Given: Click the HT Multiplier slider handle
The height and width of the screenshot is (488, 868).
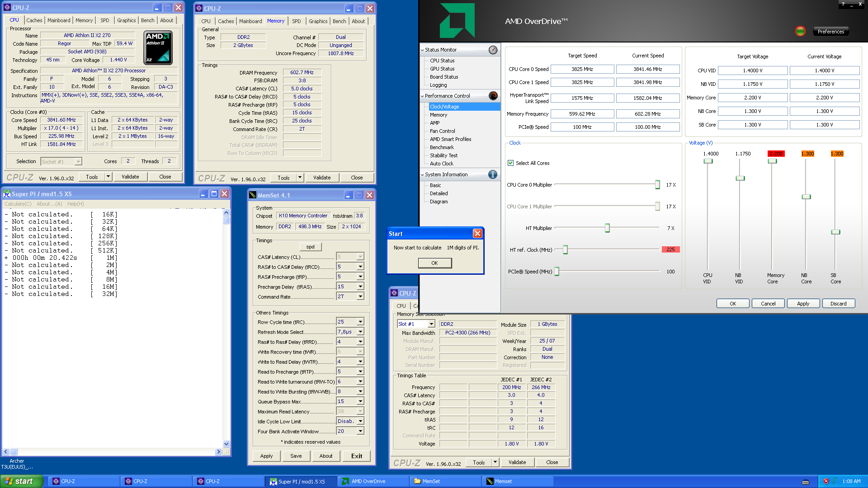Looking at the screenshot, I should click(607, 228).
